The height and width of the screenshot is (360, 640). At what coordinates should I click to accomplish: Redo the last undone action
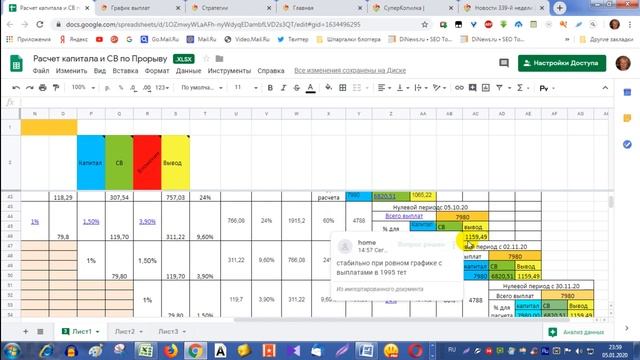[x=29, y=88]
